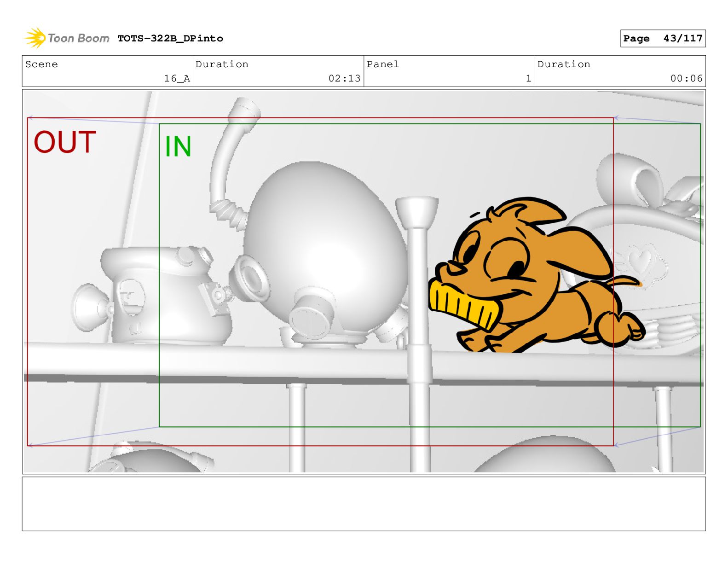
Task: Click the Panel number 1
Action: pyautogui.click(x=529, y=79)
